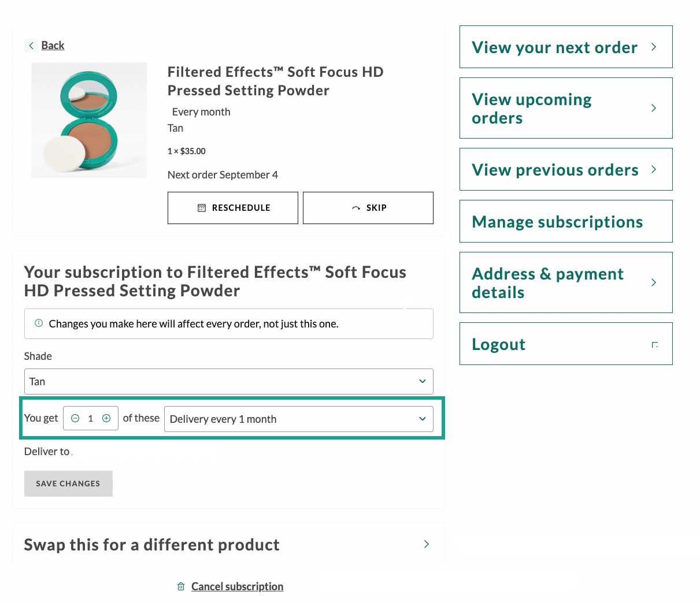Click the Logout corner icon
The width and height of the screenshot is (700, 603).
tap(654, 345)
